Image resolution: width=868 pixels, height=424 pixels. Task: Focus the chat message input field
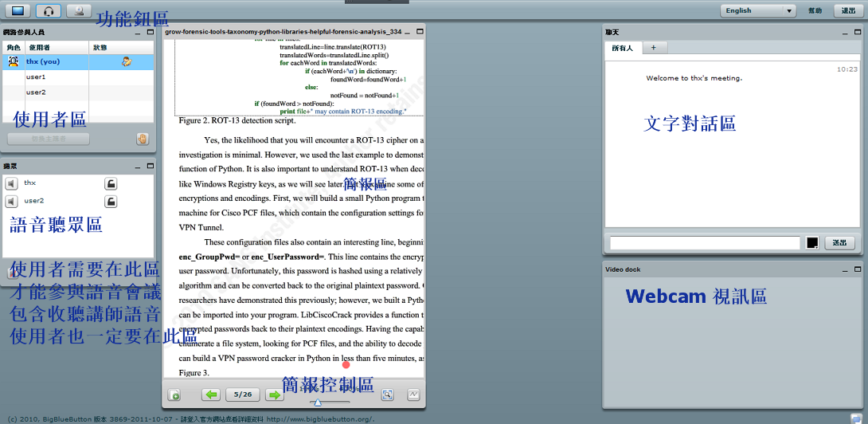coord(705,243)
